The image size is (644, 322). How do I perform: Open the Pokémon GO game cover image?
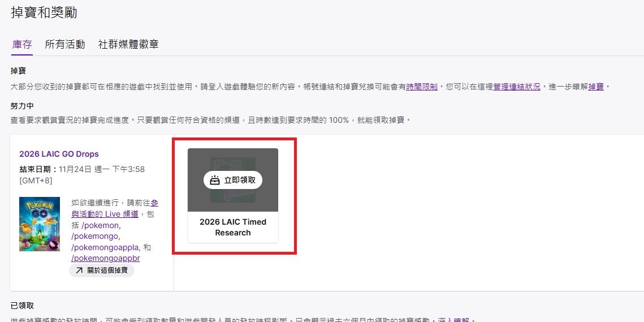40,224
